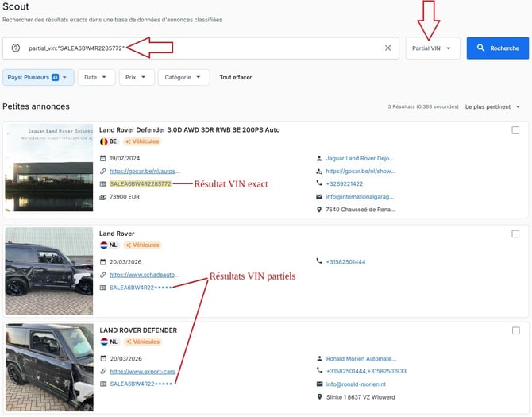Expand the Catégorie filter dropdown
Viewport: 532px width, 417px height.
183,77
